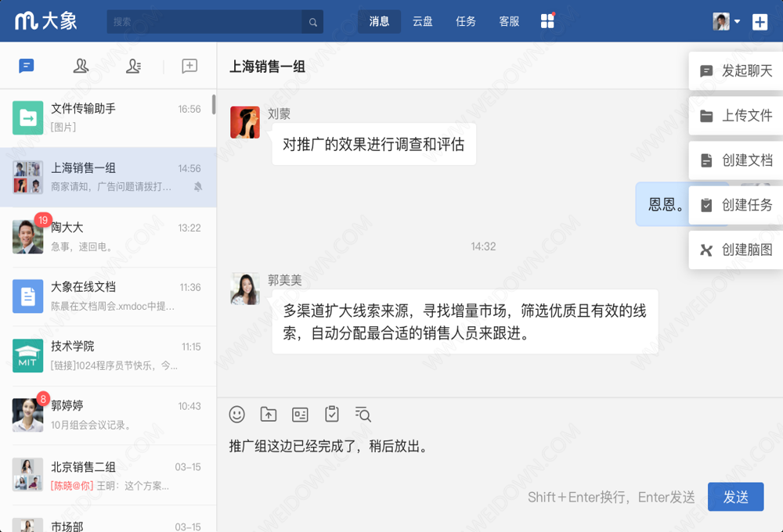The width and height of the screenshot is (783, 532).
Task: Click the 搜索 search input field
Action: tap(204, 22)
